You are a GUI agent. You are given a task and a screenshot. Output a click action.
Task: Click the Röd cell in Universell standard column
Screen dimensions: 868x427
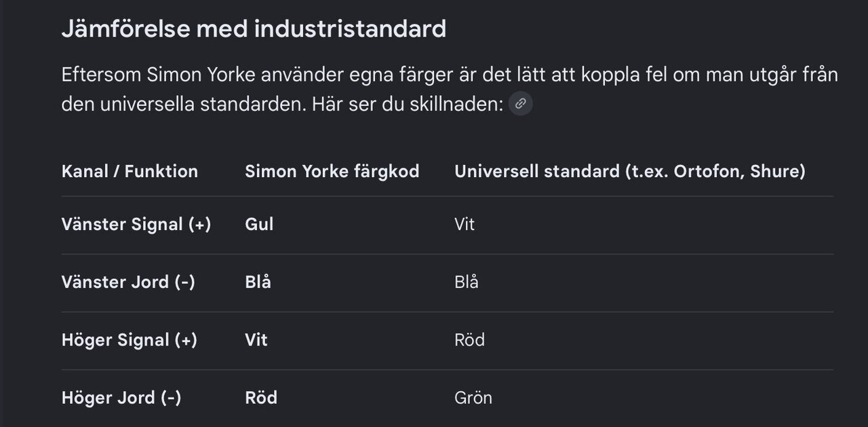click(x=469, y=339)
